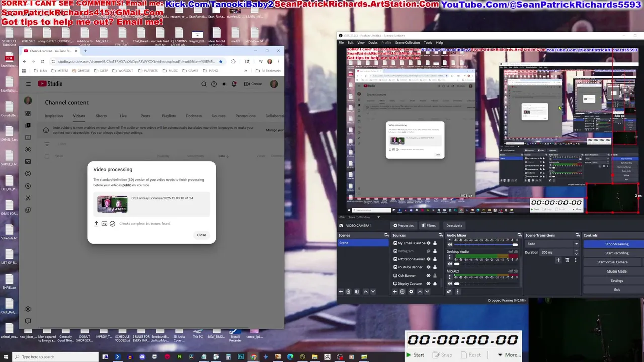Viewport: 644px width, 362px height.
Task: Open Desktop Audio options three-dot menu
Action: pyautogui.click(x=450, y=257)
